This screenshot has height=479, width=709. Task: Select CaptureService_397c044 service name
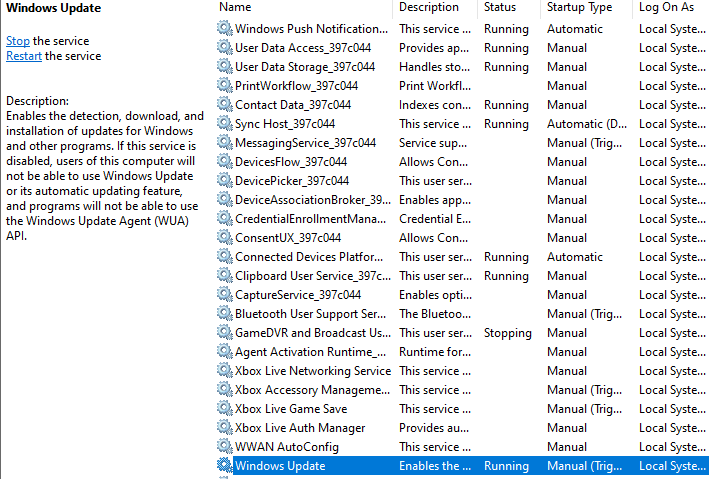click(x=298, y=295)
